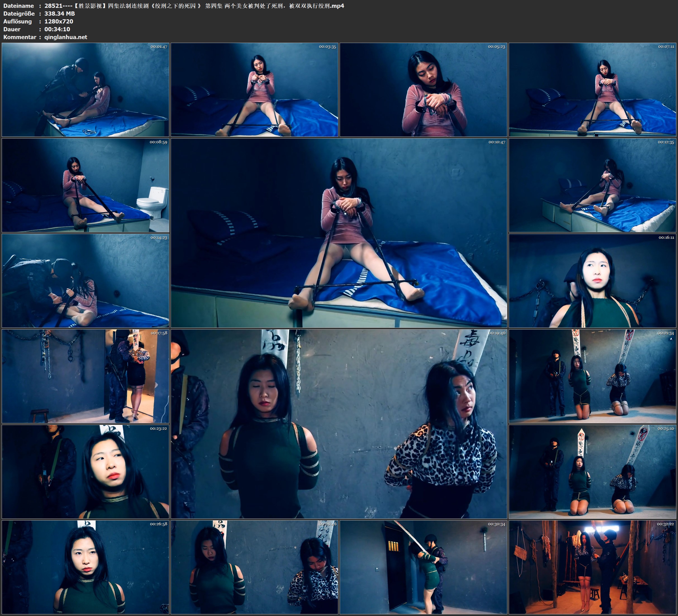Select the frame timestamped 00:26:58

[x=85, y=567]
